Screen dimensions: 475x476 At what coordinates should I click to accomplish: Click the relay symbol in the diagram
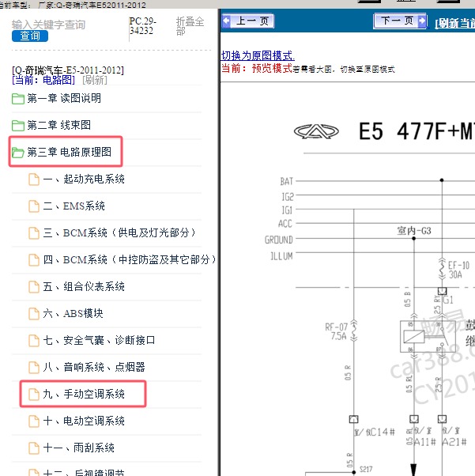pos(428,336)
